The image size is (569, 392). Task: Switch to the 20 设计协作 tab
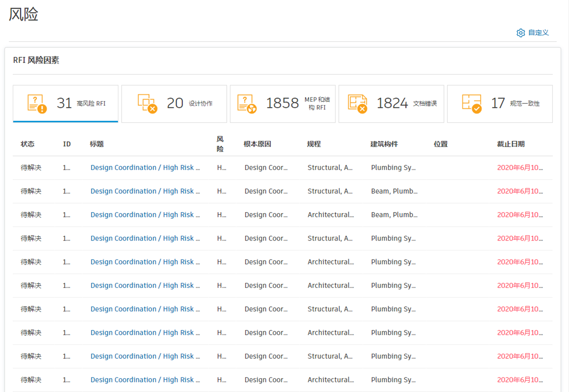[x=174, y=104]
